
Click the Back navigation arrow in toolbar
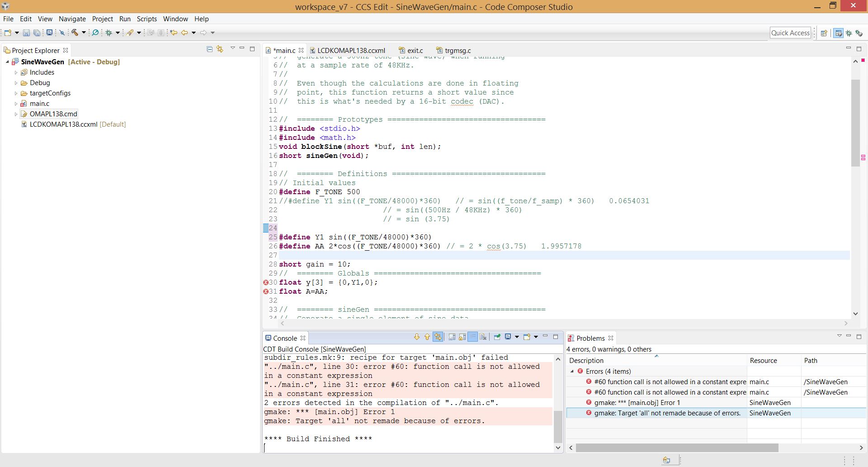point(184,33)
